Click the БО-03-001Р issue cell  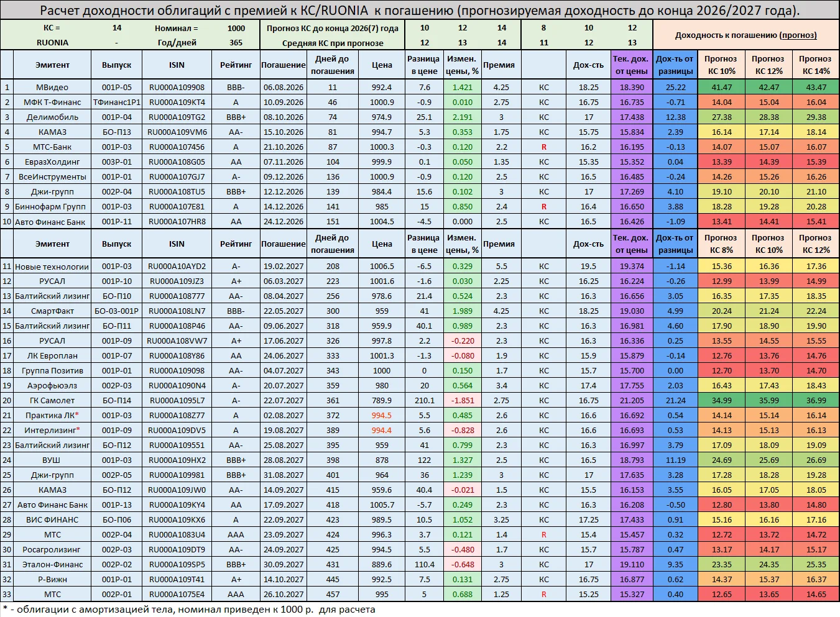[x=117, y=311]
